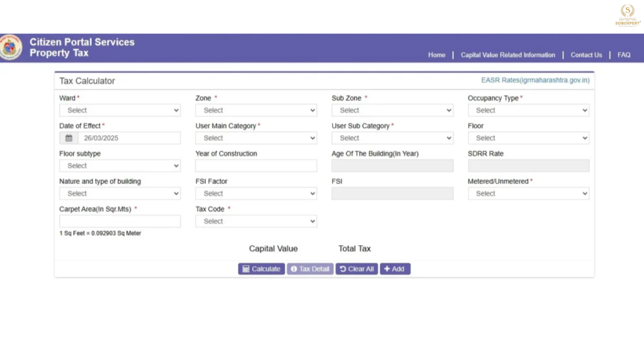Click the Calculate button
Screen dimensions: 644x337
point(261,269)
